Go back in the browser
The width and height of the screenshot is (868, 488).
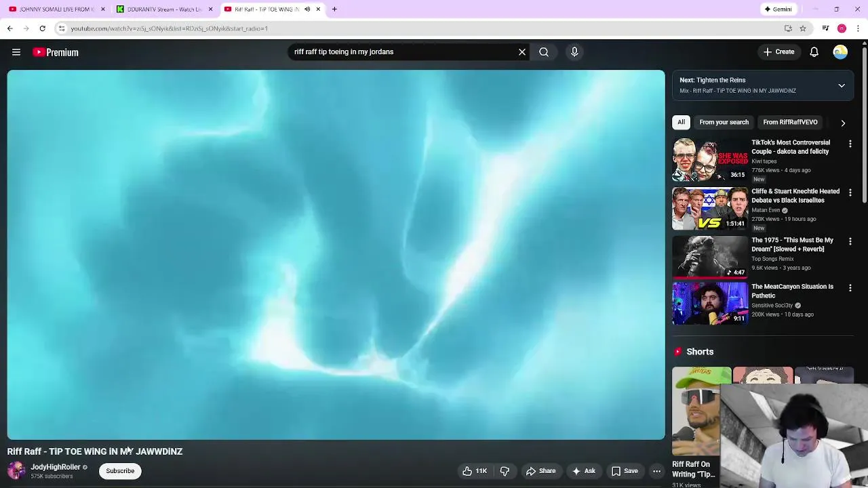tap(9, 28)
